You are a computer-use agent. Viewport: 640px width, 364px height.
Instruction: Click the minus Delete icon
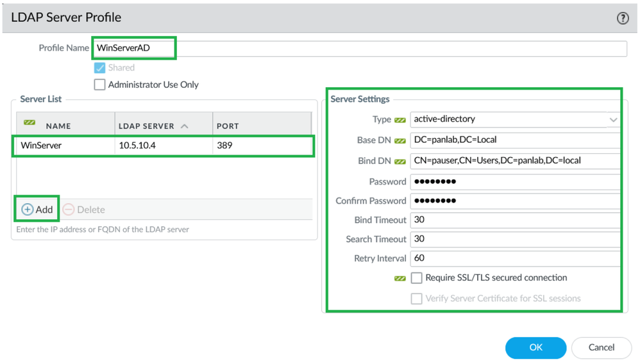(69, 210)
